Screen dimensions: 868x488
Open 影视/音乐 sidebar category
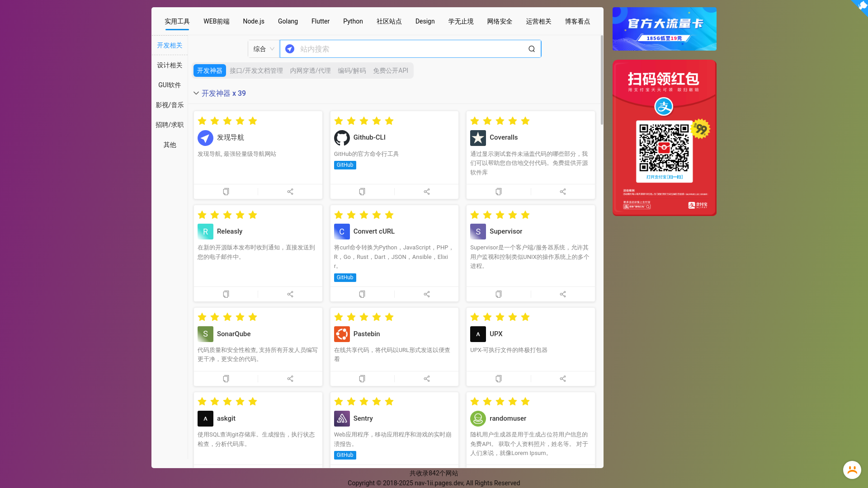pos(170,105)
